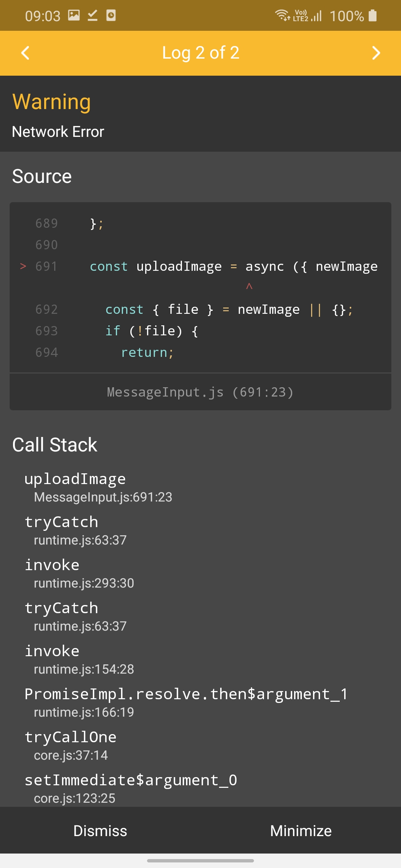401x868 pixels.
Task: Tap the Minimize button
Action: (301, 831)
